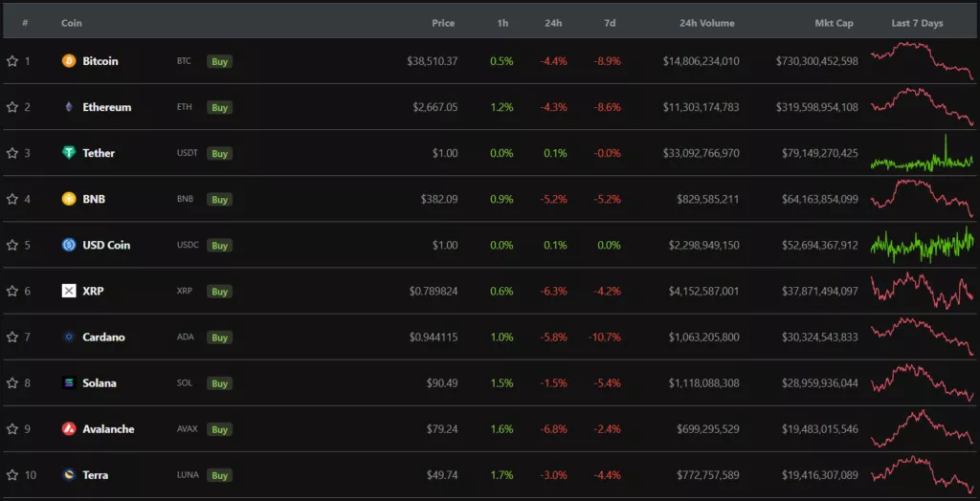Click the Tether green logo icon
The width and height of the screenshot is (980, 501).
[x=69, y=153]
